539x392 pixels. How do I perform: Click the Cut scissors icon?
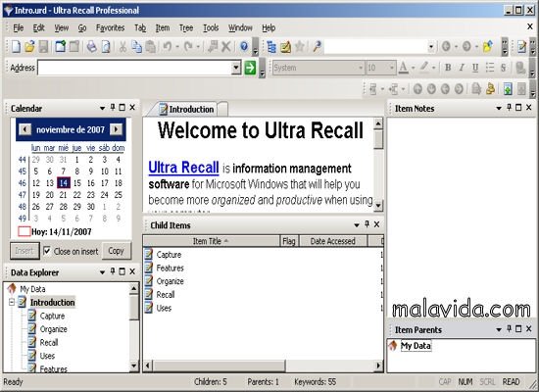click(122, 46)
